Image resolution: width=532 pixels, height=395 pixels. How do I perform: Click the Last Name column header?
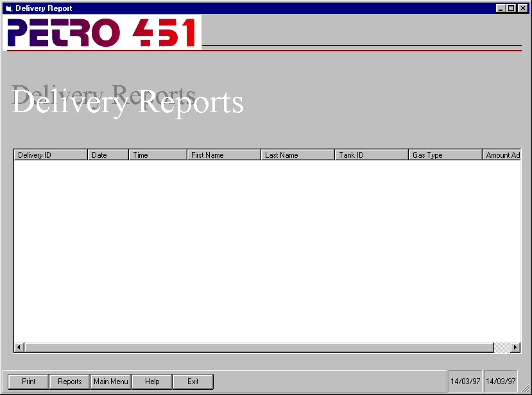298,155
